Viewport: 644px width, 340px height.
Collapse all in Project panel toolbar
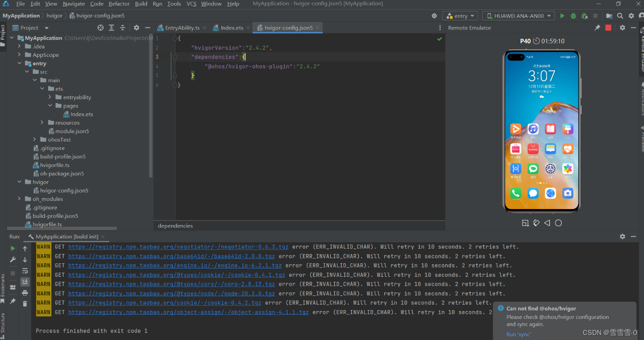coord(123,28)
